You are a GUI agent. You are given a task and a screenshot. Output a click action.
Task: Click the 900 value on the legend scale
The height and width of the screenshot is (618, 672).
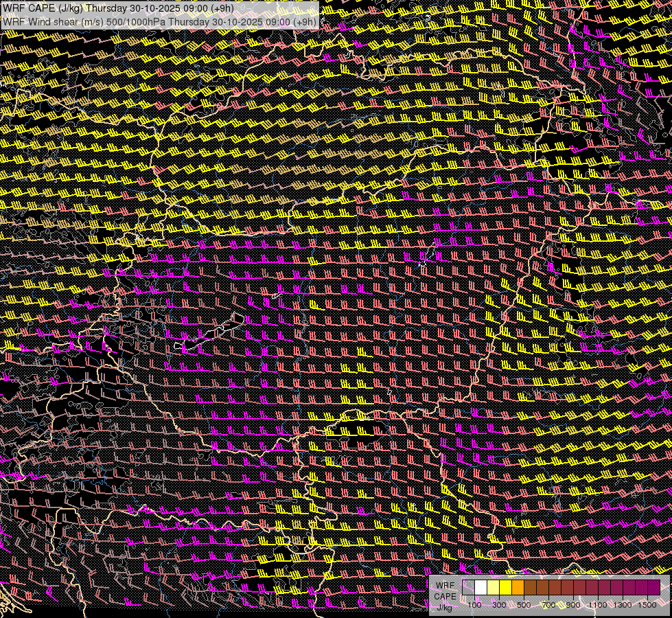(573, 605)
